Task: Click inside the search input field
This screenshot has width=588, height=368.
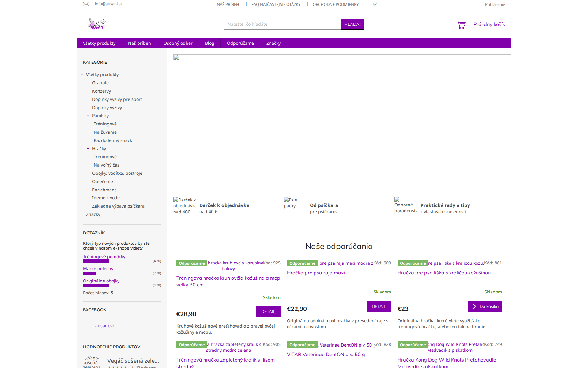Action: [x=282, y=24]
